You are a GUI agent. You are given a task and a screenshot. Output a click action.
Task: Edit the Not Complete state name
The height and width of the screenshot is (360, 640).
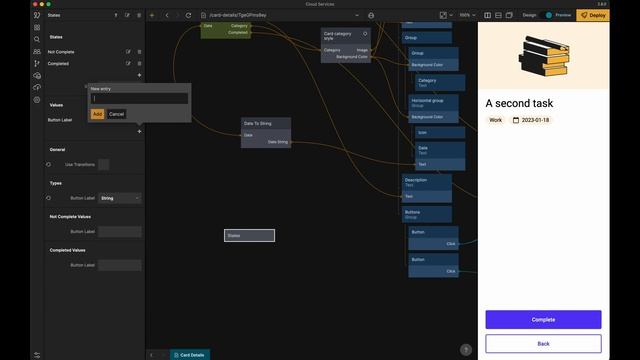pos(128,52)
